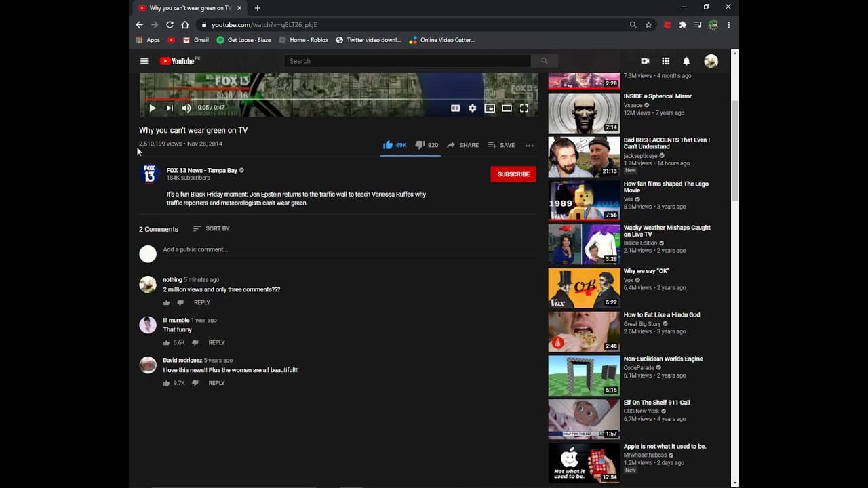868x488 pixels.
Task: Click the YouTube search magnifier button
Action: click(x=544, y=61)
